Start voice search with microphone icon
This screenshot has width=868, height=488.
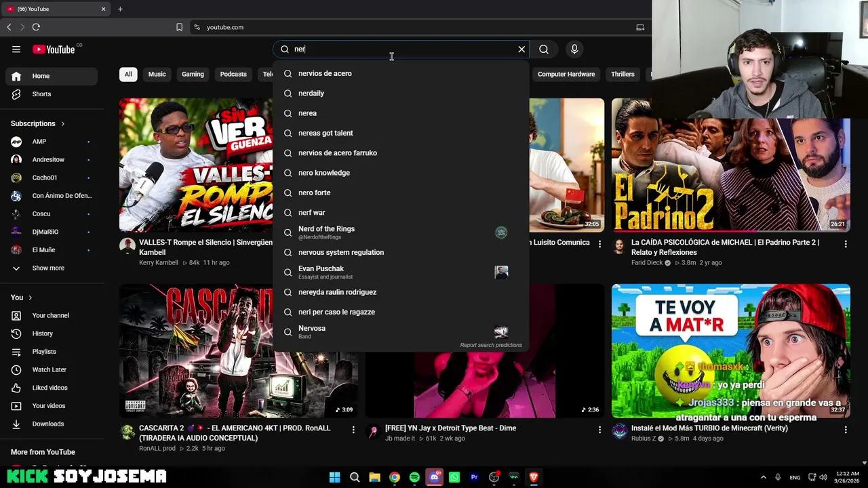574,49
